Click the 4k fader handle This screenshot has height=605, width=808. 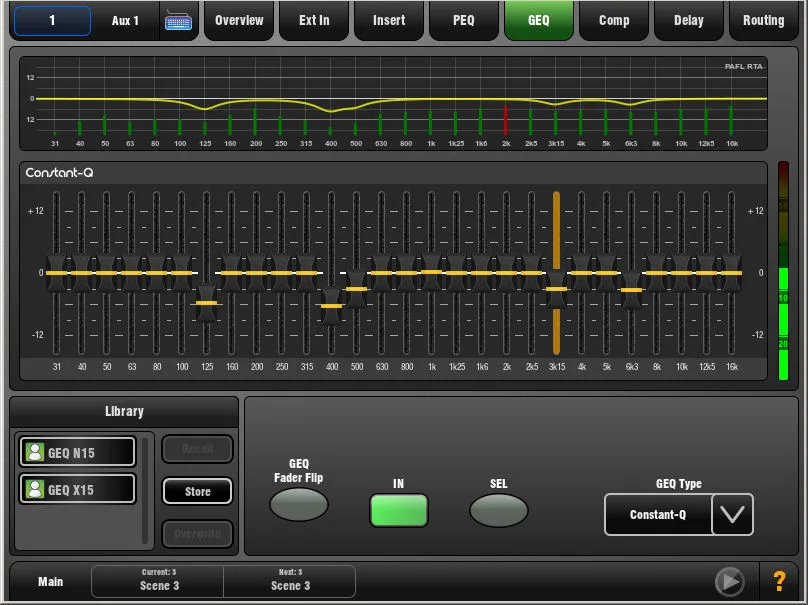point(581,273)
